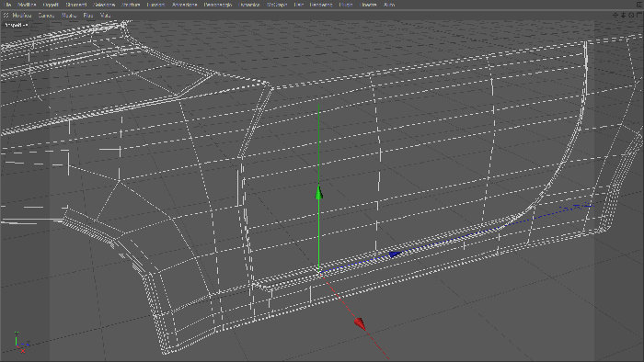Open the Aiuto menu

tap(389, 5)
